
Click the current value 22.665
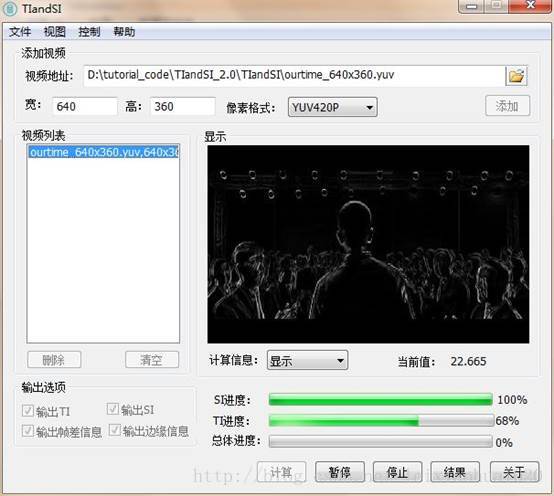468,361
